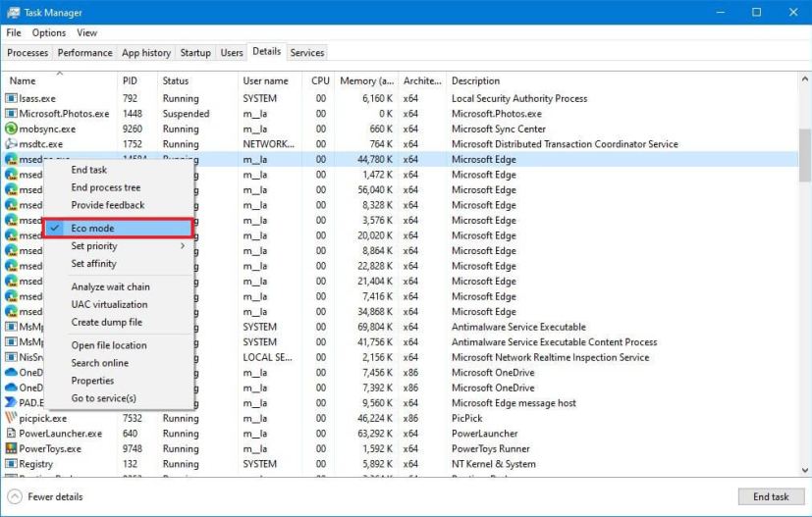Sort by the PID column header
The image size is (812, 517).
click(x=137, y=80)
